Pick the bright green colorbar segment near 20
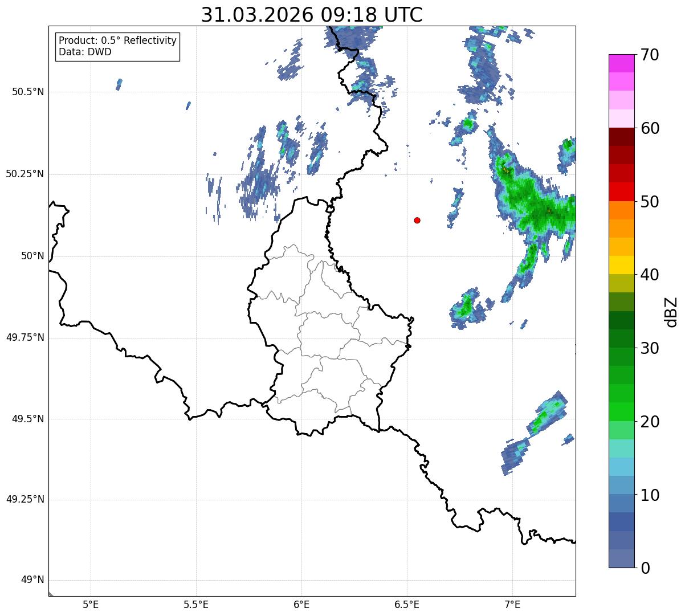Viewport: 685px width, 616px height. pos(621,411)
